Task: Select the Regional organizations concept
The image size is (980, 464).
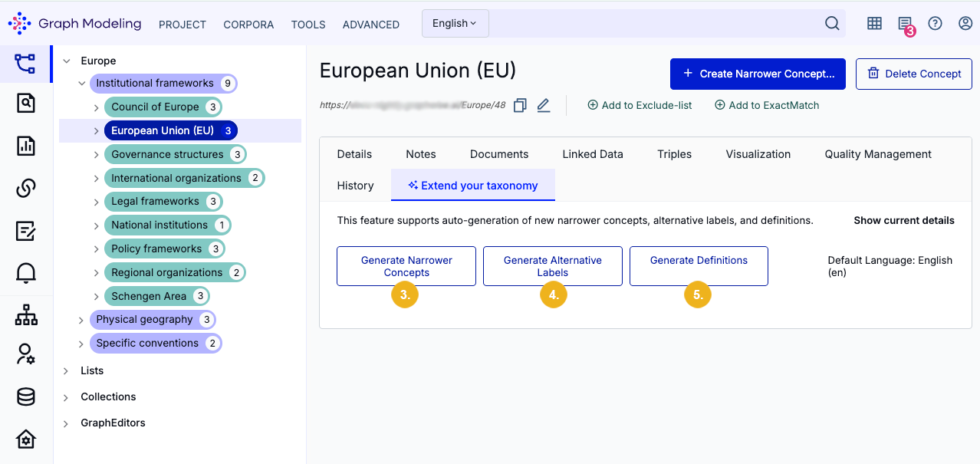Action: point(176,272)
